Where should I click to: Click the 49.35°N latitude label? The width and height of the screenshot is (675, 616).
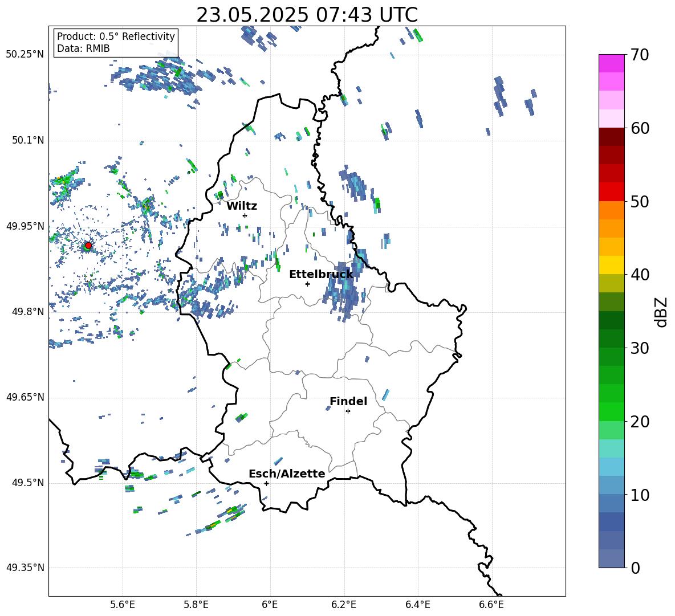point(25,568)
